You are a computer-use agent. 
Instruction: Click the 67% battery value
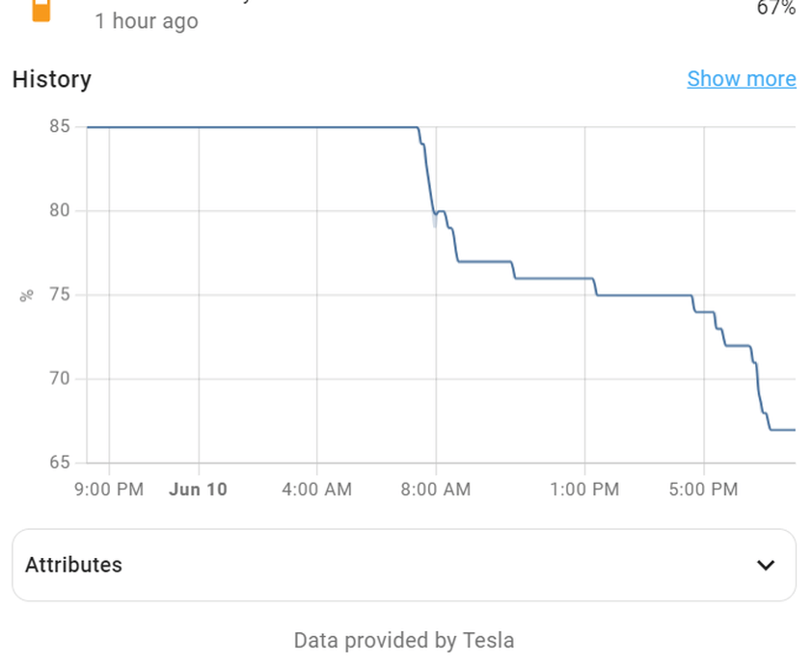[x=775, y=8]
